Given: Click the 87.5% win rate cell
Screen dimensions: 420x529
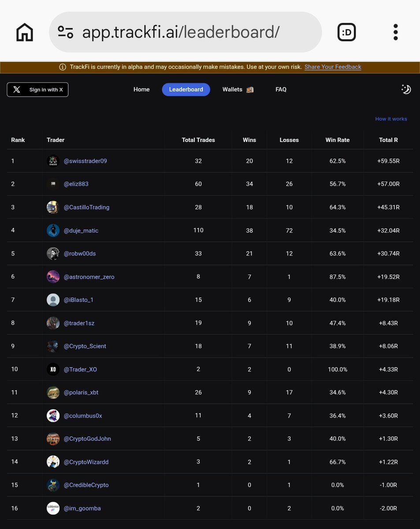Looking at the screenshot, I should 338,277.
